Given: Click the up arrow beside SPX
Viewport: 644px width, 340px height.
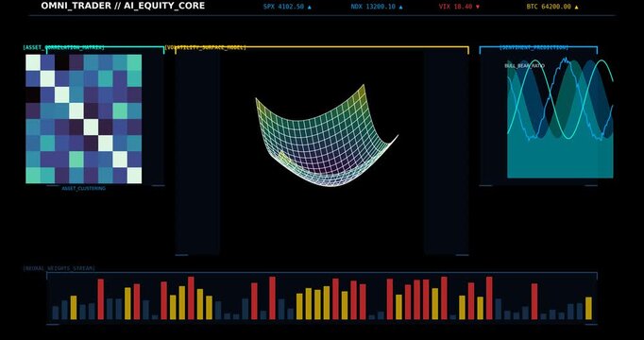Looking at the screenshot, I should 310,7.
